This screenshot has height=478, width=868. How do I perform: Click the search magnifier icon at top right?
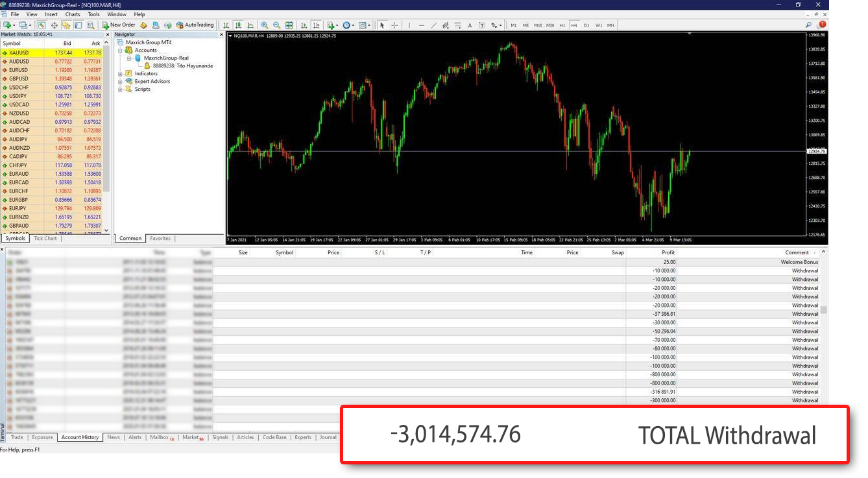810,25
